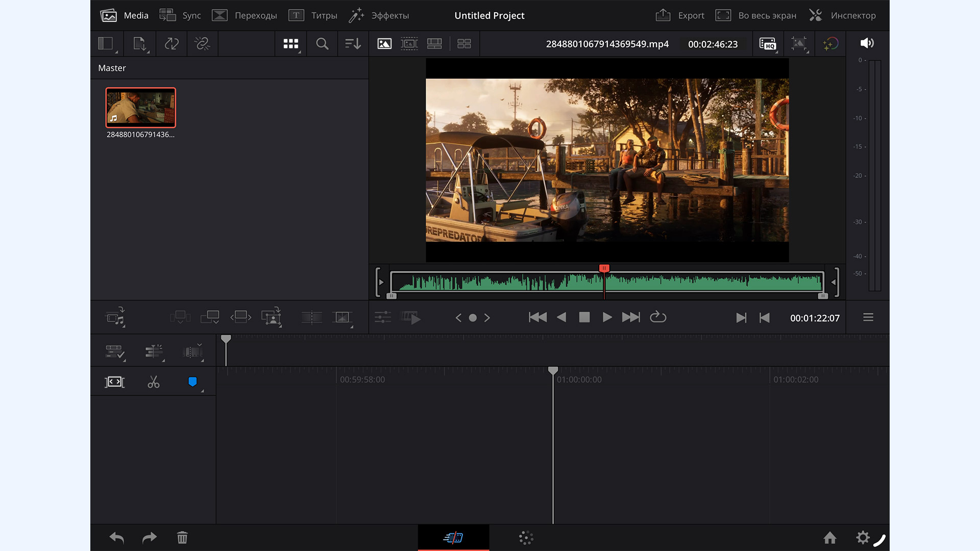Click the relink clips icon
The width and height of the screenshot is (980, 551).
click(202, 44)
